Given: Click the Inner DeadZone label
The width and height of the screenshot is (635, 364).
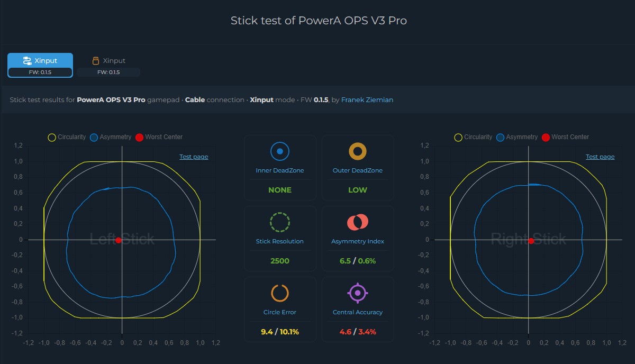Looking at the screenshot, I should click(280, 170).
